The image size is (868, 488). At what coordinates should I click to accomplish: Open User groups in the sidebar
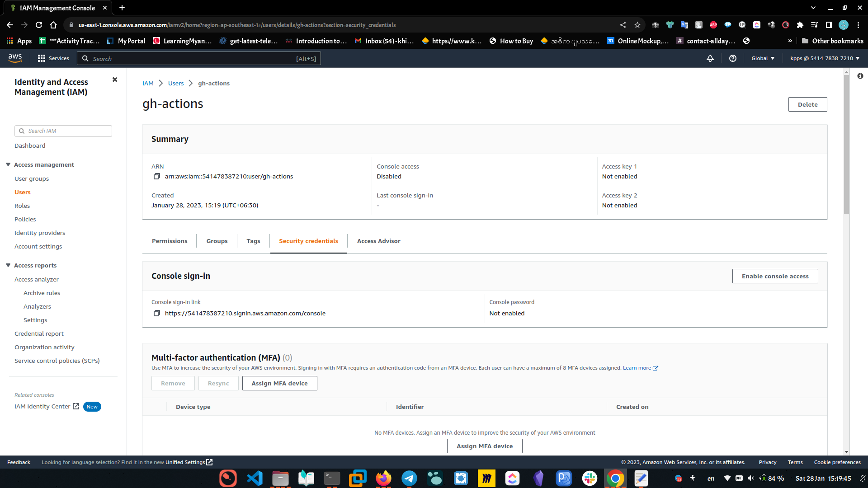[x=32, y=178]
